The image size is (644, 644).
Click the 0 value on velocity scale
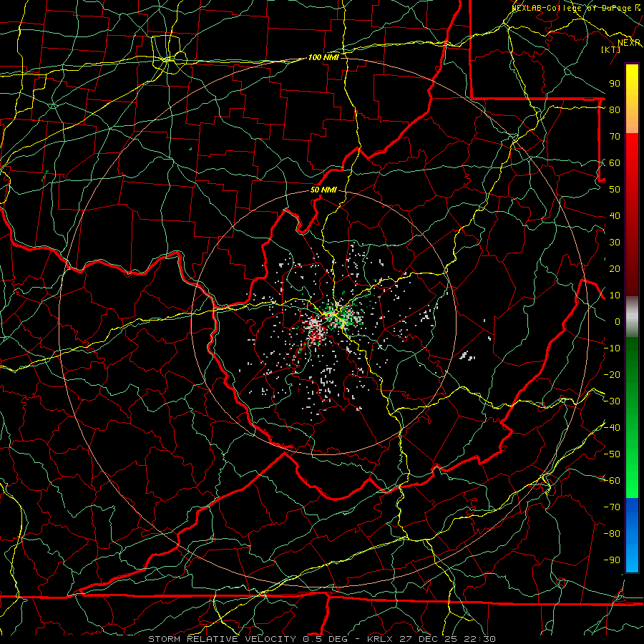(618, 321)
